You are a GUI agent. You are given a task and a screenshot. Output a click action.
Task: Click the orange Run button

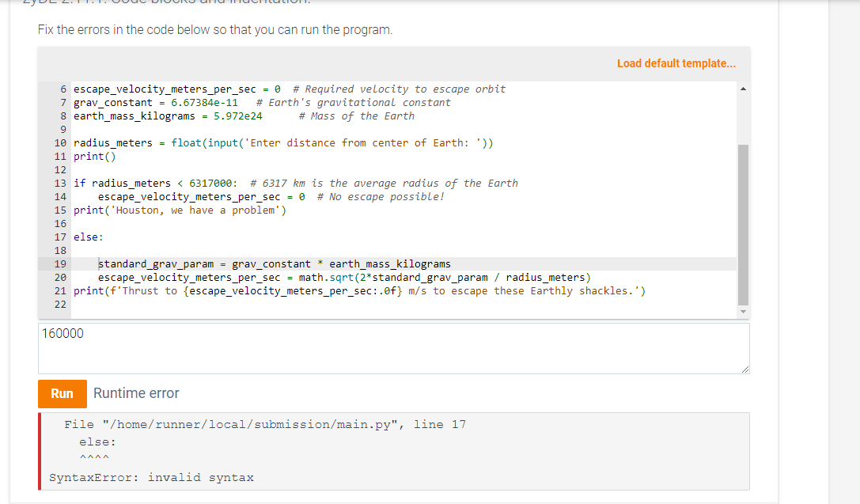[x=62, y=393]
